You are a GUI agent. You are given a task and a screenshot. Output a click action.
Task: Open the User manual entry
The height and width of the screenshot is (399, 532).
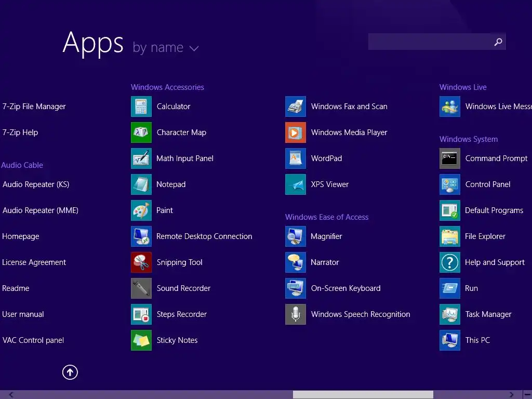23,314
